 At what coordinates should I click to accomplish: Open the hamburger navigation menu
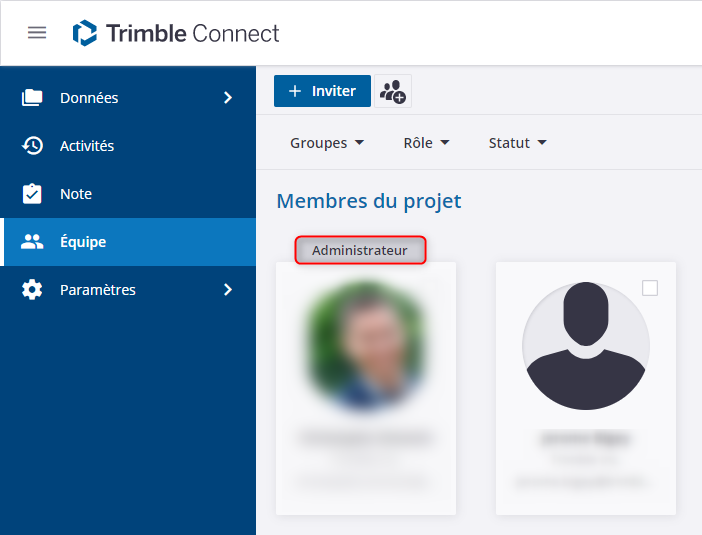point(37,33)
